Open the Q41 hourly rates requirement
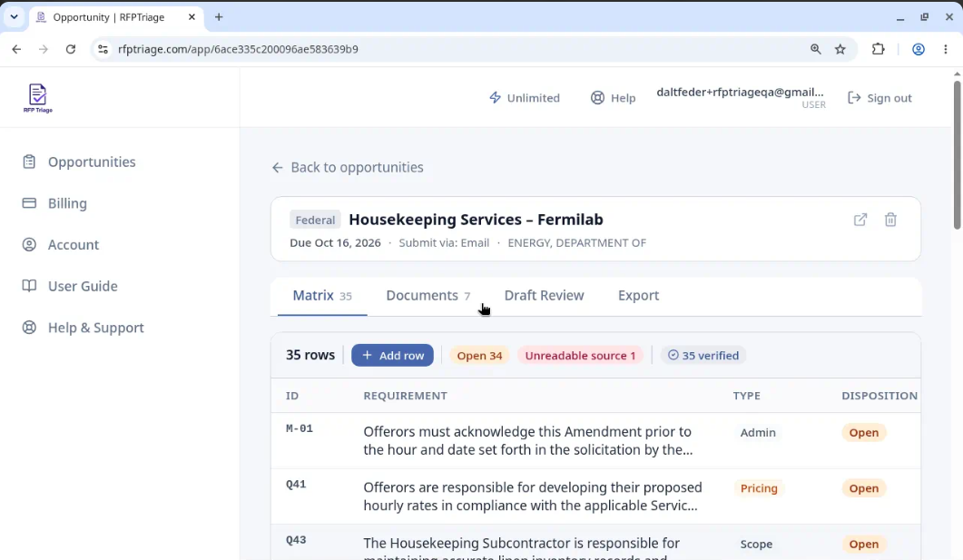Screen dimensions: 963x560 coord(533,496)
